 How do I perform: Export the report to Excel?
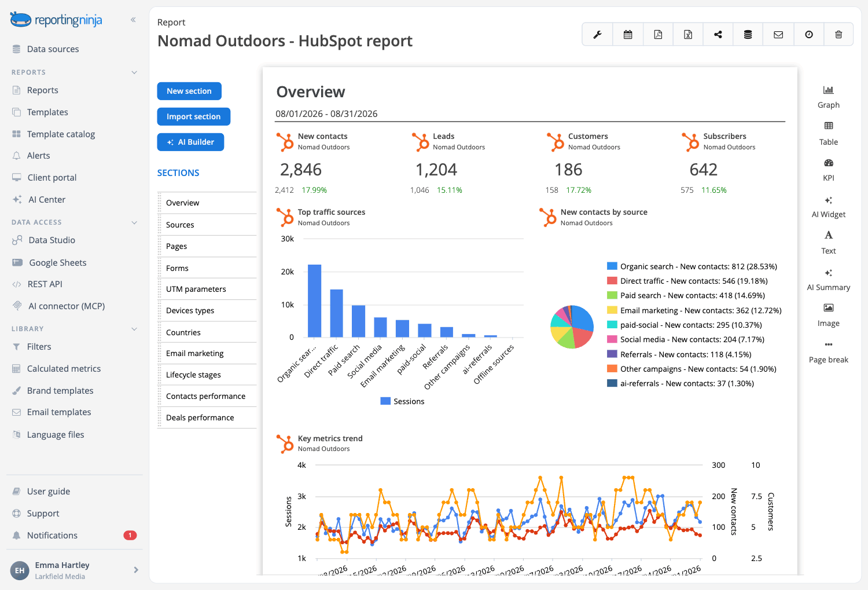pyautogui.click(x=688, y=35)
